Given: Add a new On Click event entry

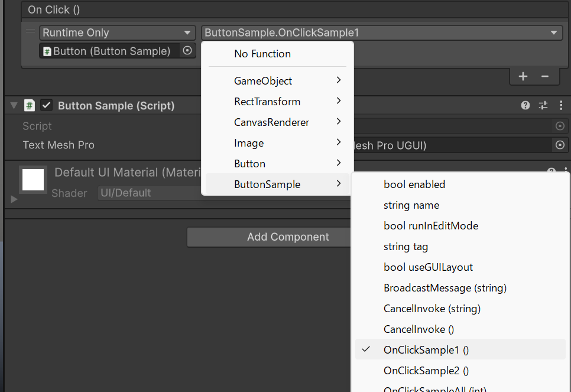Looking at the screenshot, I should tap(523, 76).
